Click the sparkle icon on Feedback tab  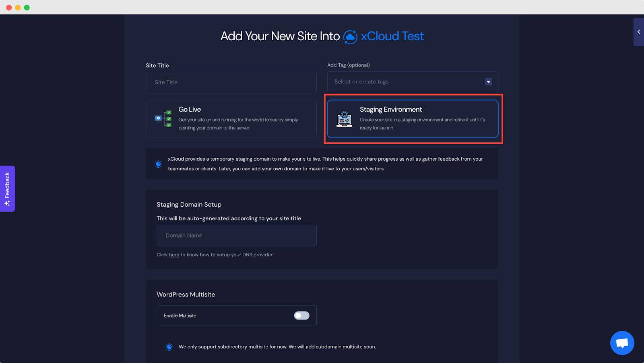click(7, 203)
